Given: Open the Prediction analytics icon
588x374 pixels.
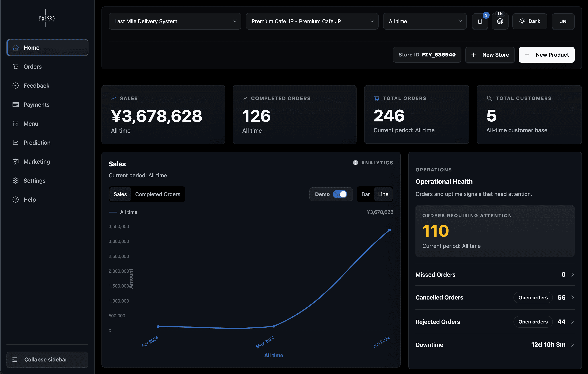Looking at the screenshot, I should click(x=16, y=143).
